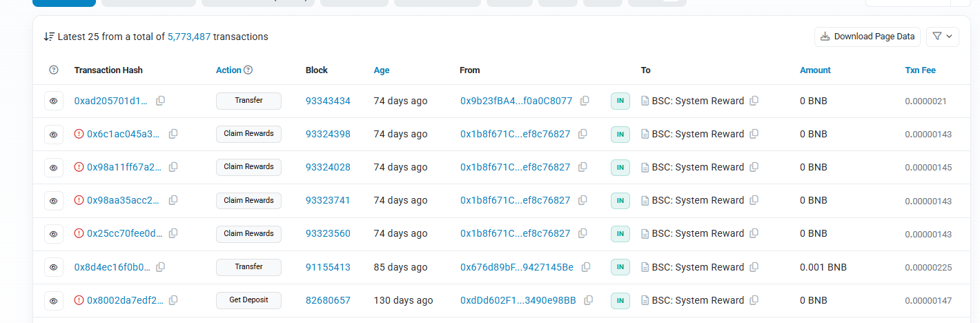Open help icon beside Transaction Hash header
Screen dimensions: 980x323
pyautogui.click(x=54, y=70)
